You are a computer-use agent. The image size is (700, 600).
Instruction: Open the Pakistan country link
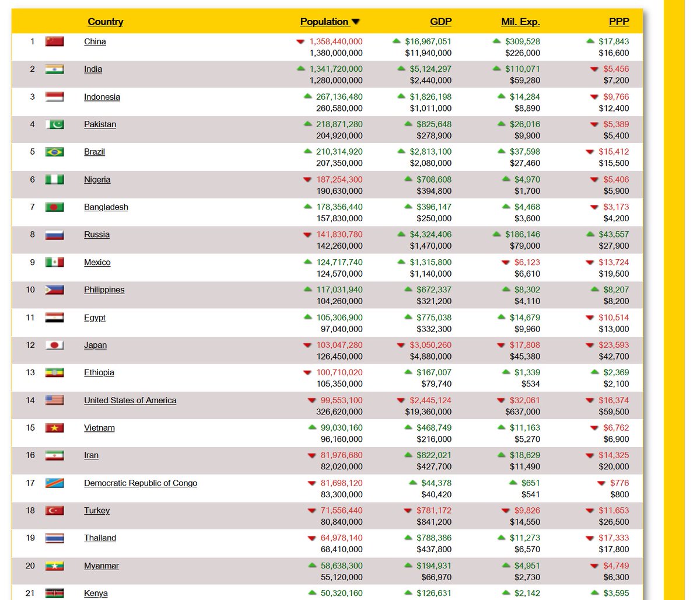point(100,124)
